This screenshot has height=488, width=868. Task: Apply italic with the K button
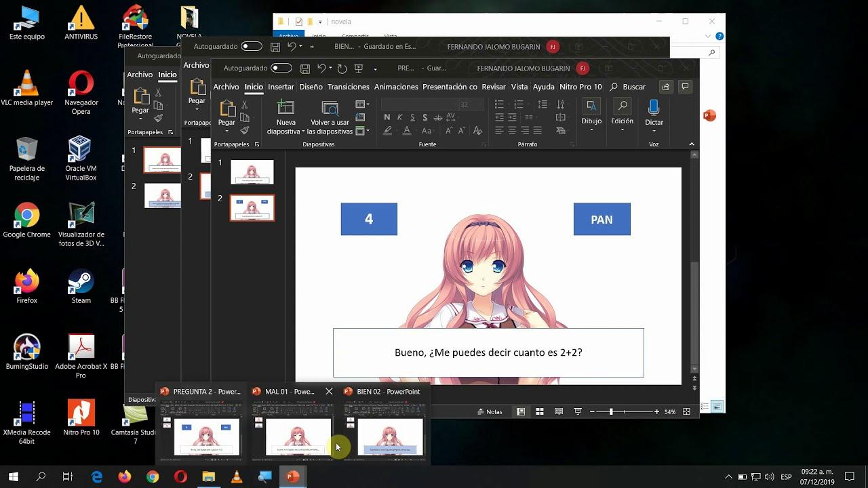400,117
